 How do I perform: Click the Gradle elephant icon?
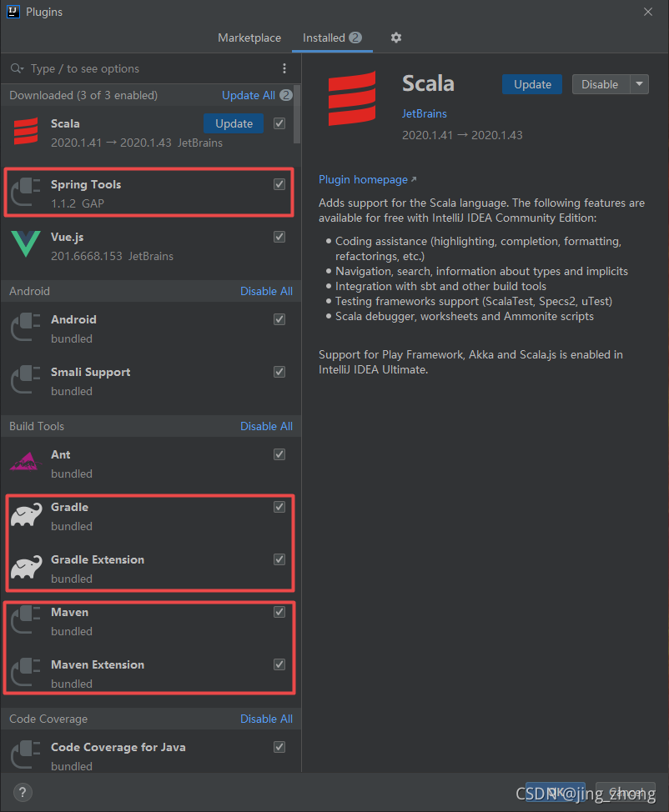point(27,514)
